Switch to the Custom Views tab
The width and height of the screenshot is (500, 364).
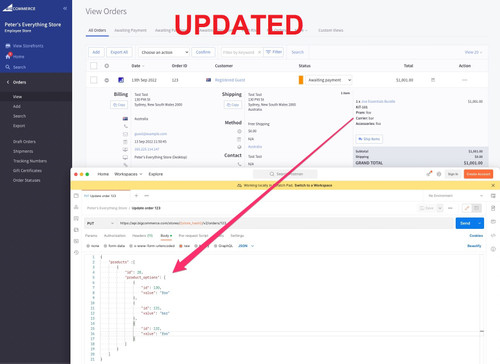[x=330, y=30]
